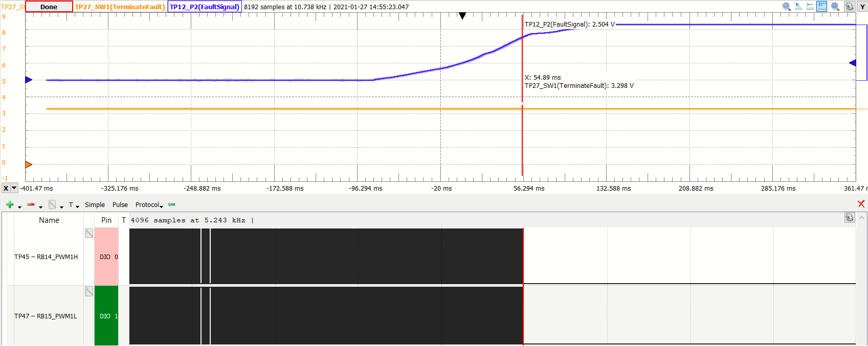Viewport: 868px width, 346px height.
Task: Click the T trigger column header
Action: click(124, 220)
